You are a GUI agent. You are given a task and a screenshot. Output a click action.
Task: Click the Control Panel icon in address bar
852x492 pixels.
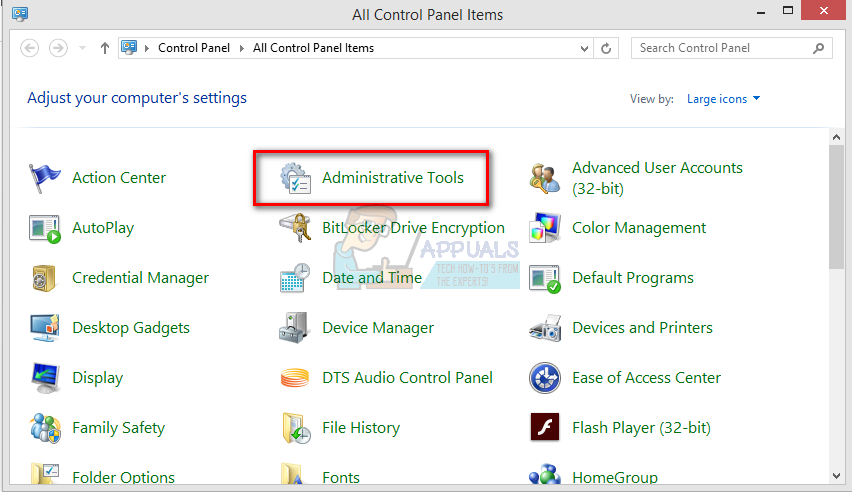pyautogui.click(x=129, y=47)
